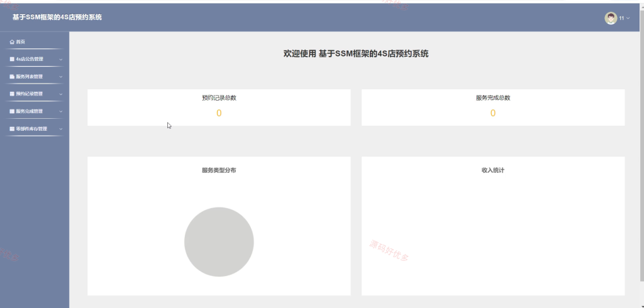Click the home icon beside 首页
The image size is (644, 308).
tap(12, 42)
